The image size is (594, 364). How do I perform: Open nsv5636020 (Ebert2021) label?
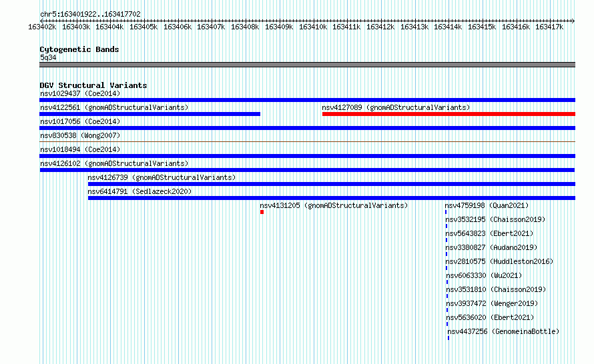point(490,317)
